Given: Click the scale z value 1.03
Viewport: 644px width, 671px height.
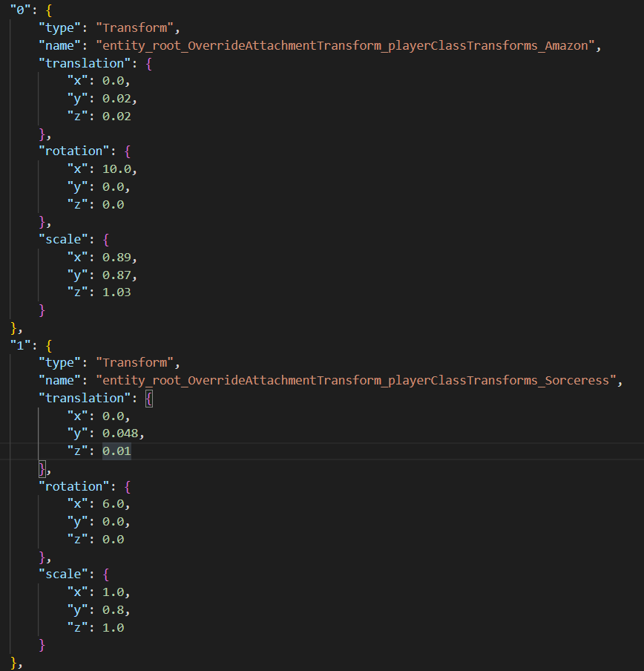Looking at the screenshot, I should click(116, 292).
